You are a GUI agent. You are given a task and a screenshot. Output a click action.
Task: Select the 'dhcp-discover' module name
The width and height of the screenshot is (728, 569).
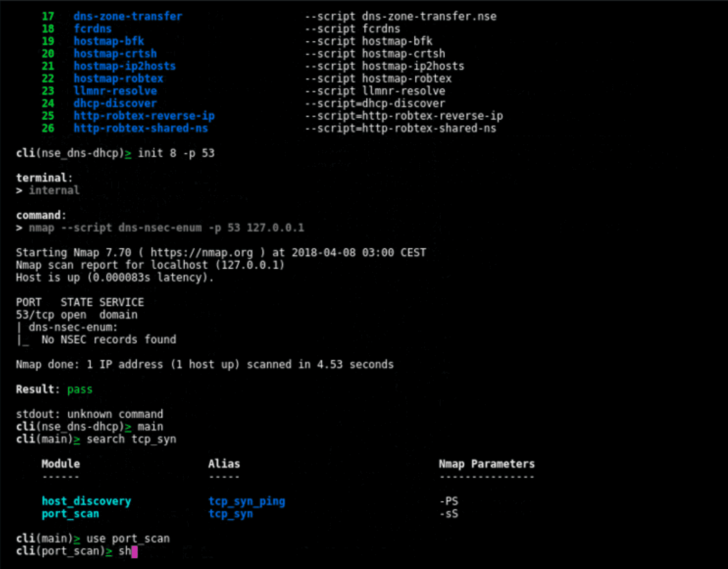[115, 103]
